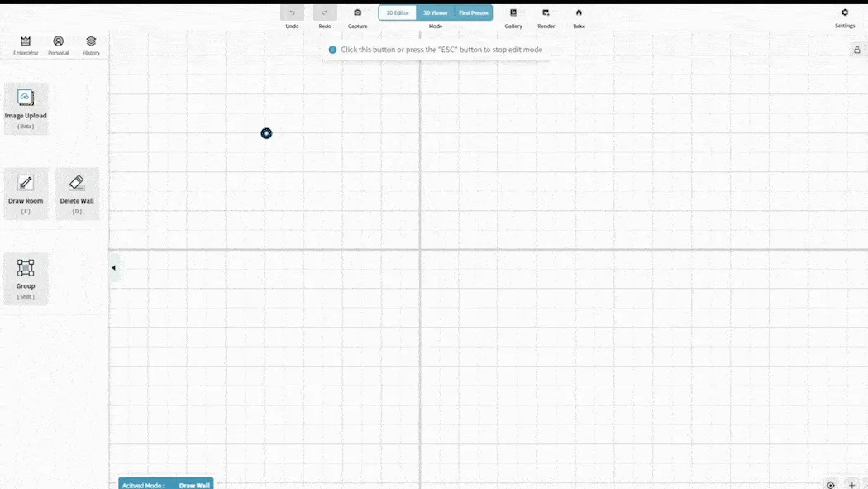Image resolution: width=868 pixels, height=489 pixels.
Task: Select the Delete Wall eraser tool
Action: (77, 194)
